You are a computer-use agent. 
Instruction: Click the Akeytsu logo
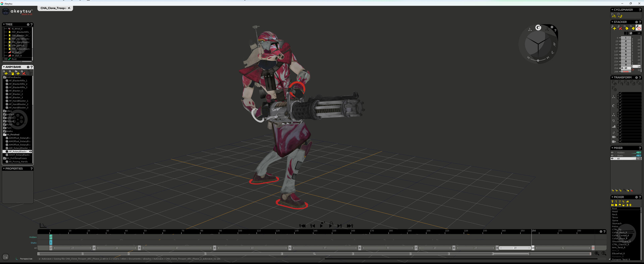pos(17,12)
